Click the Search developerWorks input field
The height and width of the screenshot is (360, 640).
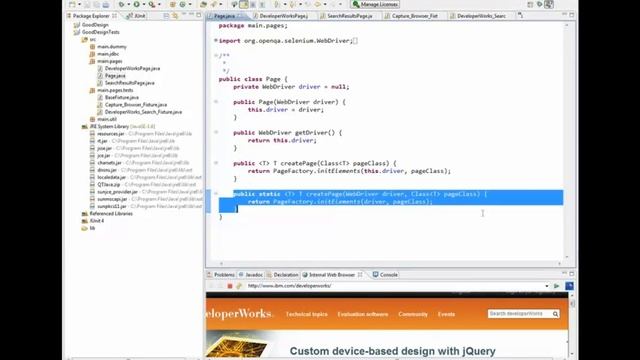click(x=519, y=314)
